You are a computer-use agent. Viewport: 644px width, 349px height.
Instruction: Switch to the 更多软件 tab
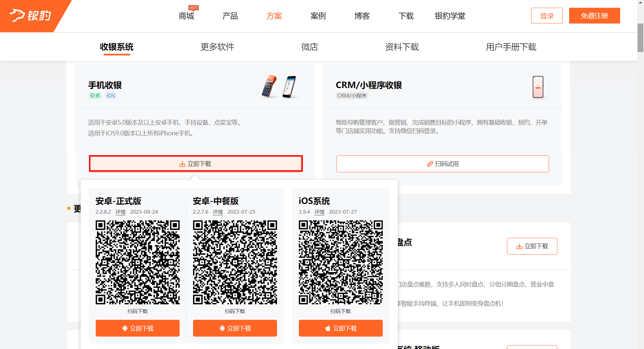click(x=217, y=47)
